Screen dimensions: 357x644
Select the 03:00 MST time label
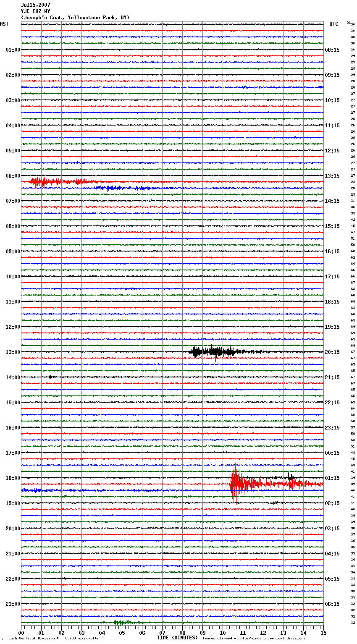tap(13, 100)
